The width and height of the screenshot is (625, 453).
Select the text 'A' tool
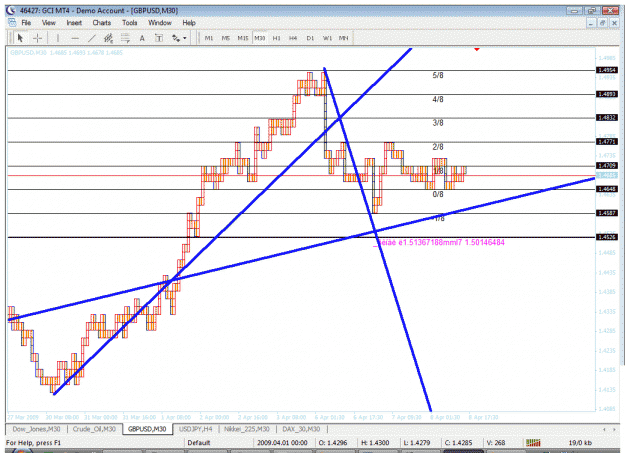pyautogui.click(x=142, y=38)
